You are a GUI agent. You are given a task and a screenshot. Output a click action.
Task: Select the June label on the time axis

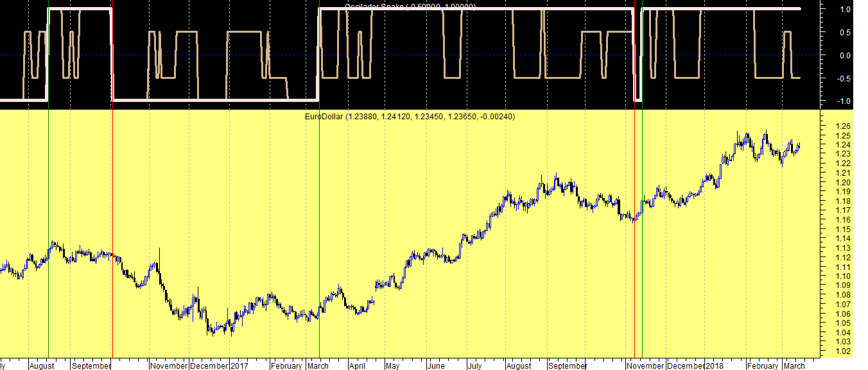point(435,366)
